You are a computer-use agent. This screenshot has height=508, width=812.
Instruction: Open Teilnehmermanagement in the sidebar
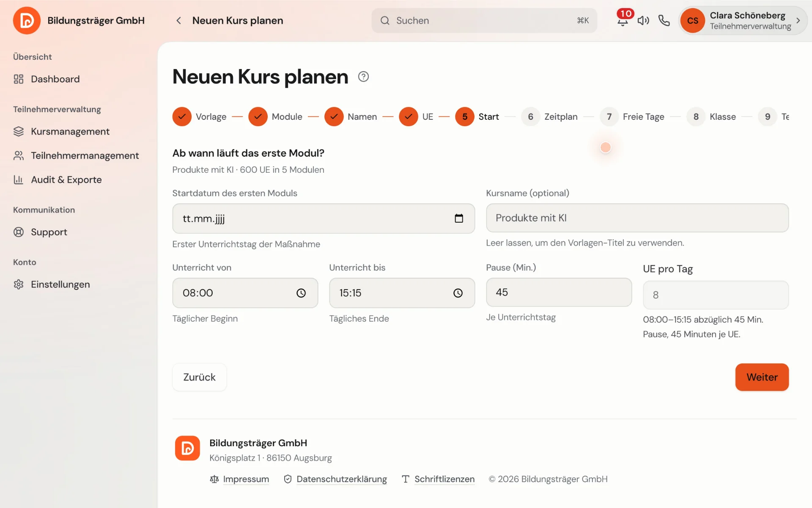click(x=76, y=156)
